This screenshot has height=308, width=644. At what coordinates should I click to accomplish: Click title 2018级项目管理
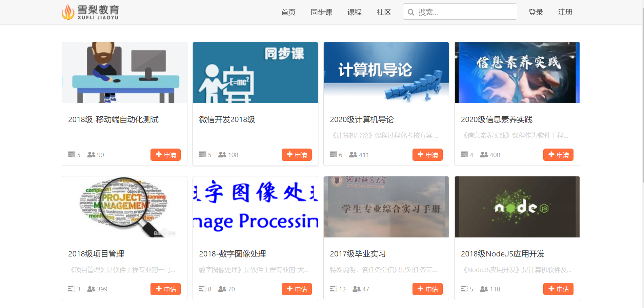pyautogui.click(x=96, y=254)
